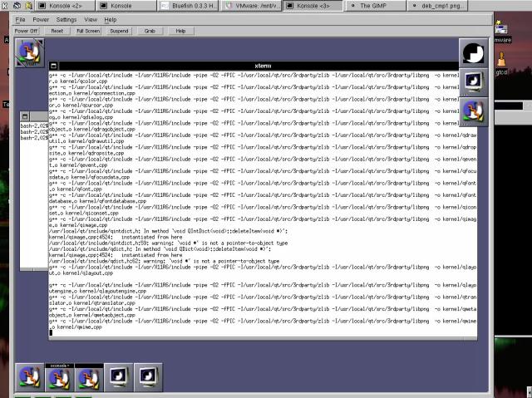Open the Help menu in the menu bar
Image resolution: width=532 pixels, height=398 pixels.
[x=111, y=20]
